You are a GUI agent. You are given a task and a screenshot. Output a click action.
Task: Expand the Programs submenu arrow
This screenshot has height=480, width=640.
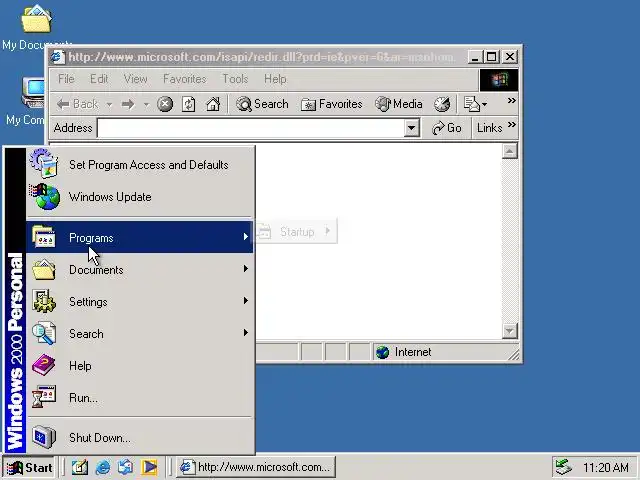coord(246,236)
